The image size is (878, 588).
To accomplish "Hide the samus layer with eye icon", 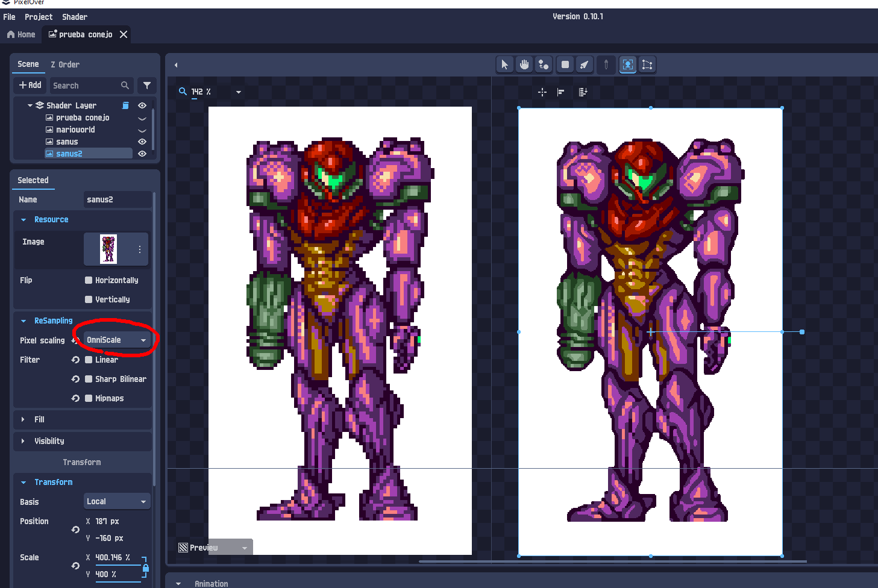I will pyautogui.click(x=142, y=142).
